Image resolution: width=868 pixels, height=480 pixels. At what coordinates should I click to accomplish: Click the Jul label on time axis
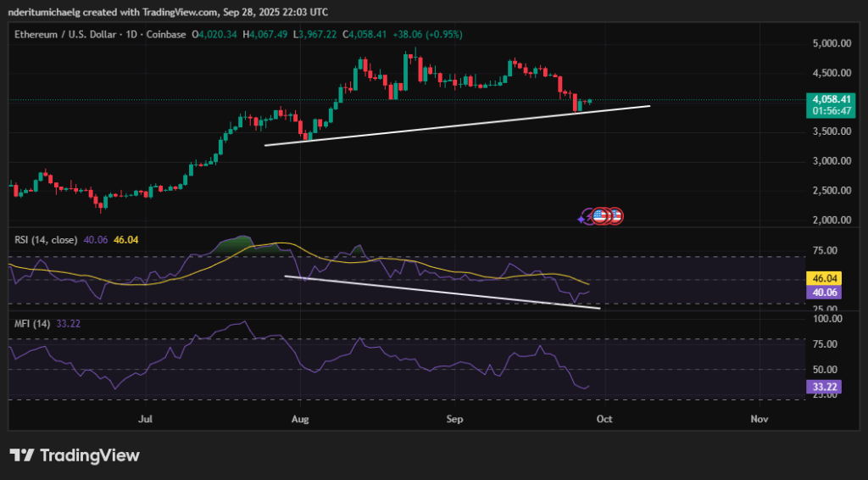(146, 419)
